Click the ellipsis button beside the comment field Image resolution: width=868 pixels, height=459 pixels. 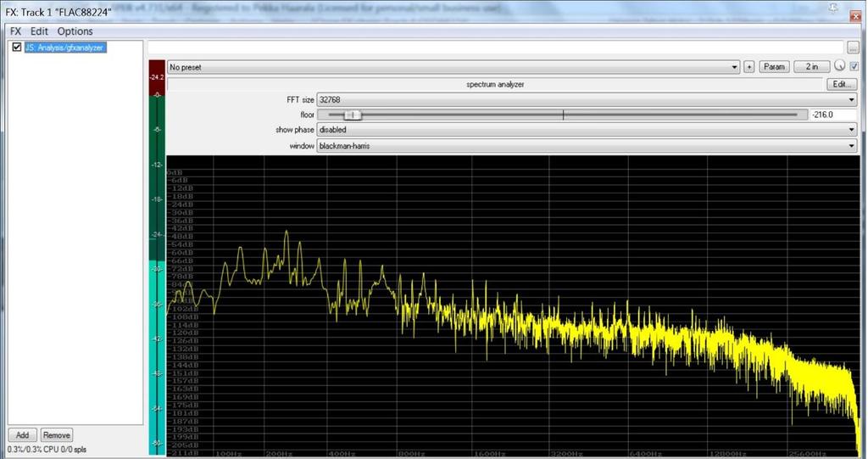[x=853, y=48]
